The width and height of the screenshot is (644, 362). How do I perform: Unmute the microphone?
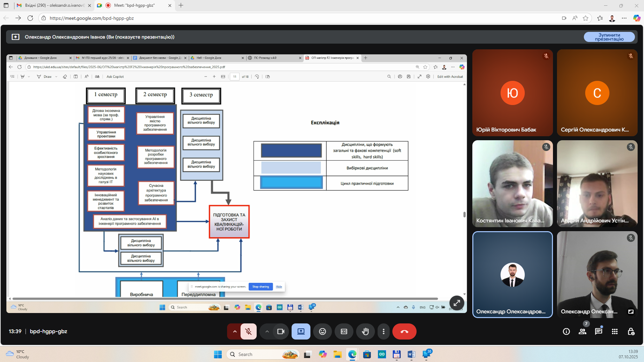click(x=249, y=331)
